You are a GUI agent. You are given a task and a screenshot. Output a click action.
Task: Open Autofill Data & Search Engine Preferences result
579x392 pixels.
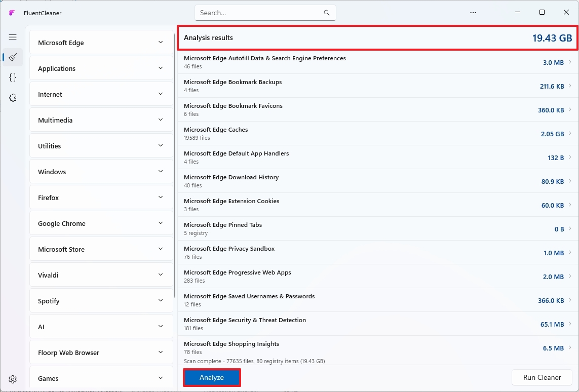coord(377,62)
